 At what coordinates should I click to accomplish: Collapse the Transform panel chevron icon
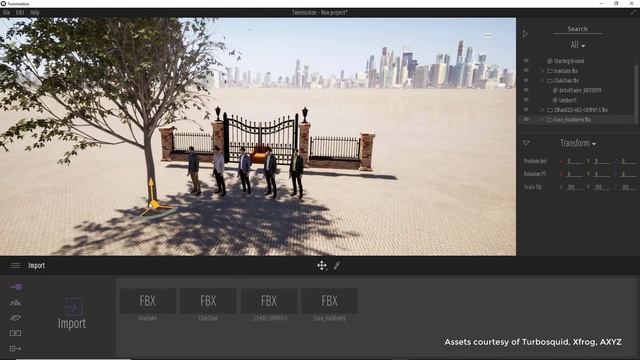526,143
